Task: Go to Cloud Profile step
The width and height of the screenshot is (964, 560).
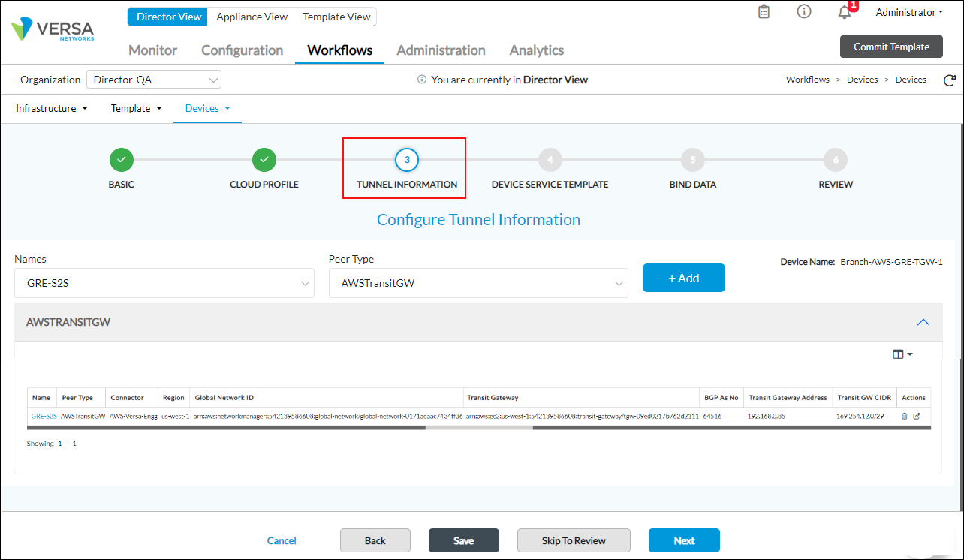Action: point(264,160)
